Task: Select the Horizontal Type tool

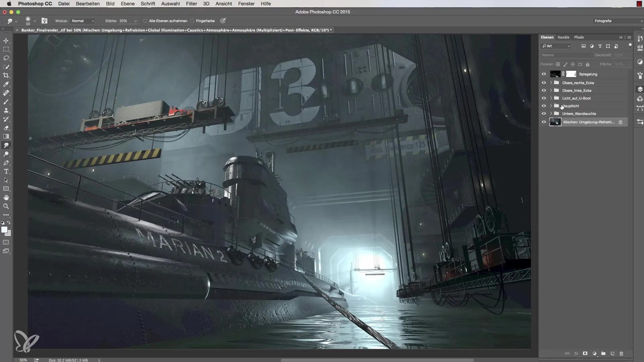Action: click(6, 171)
